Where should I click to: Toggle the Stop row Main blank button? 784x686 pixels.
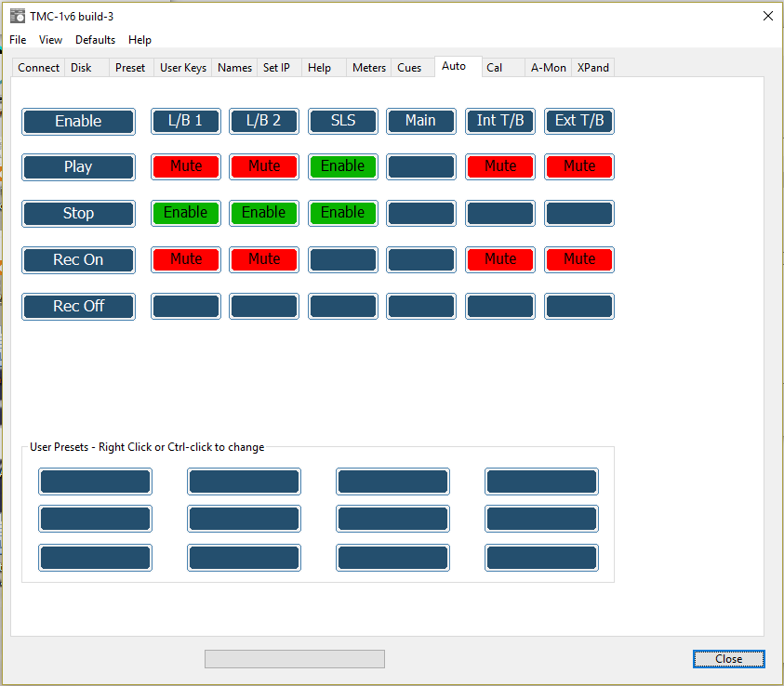421,213
